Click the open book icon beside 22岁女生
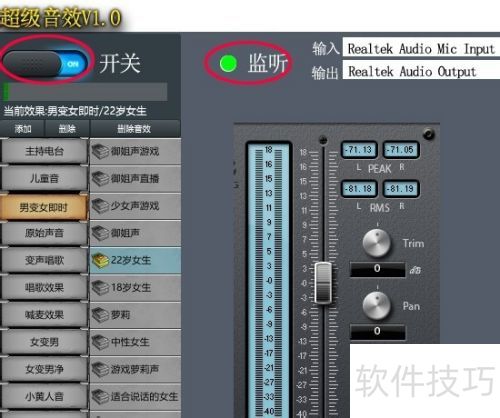 coord(100,261)
